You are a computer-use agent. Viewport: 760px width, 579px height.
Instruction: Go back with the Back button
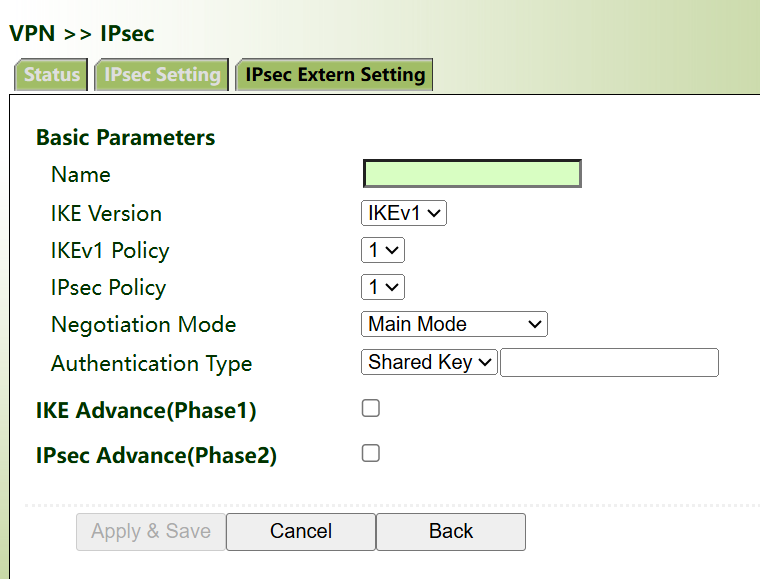(x=451, y=532)
